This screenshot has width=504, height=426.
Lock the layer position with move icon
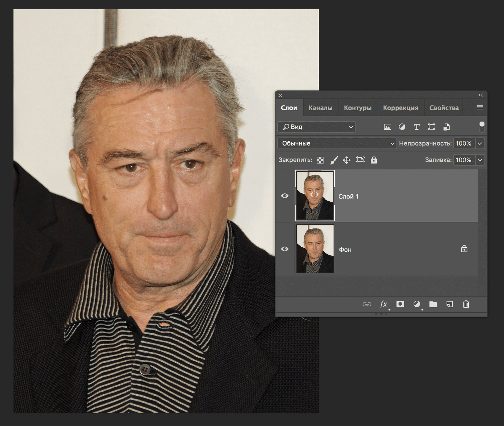(x=347, y=160)
